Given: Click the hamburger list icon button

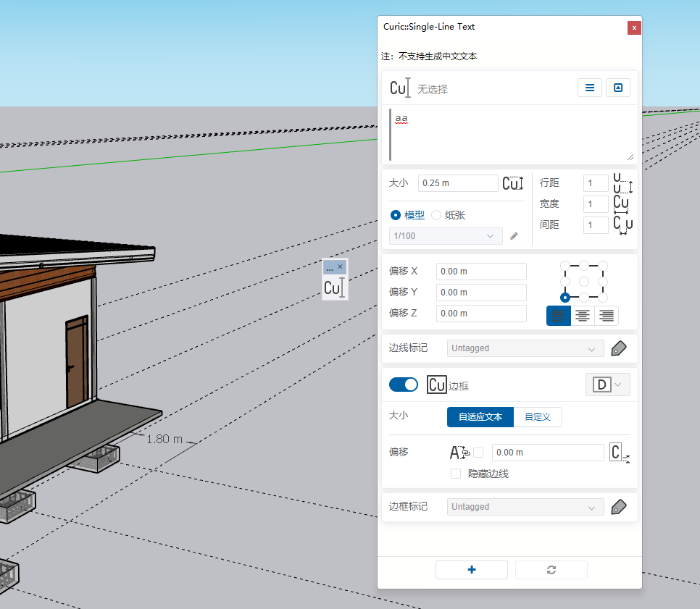Looking at the screenshot, I should 590,88.
